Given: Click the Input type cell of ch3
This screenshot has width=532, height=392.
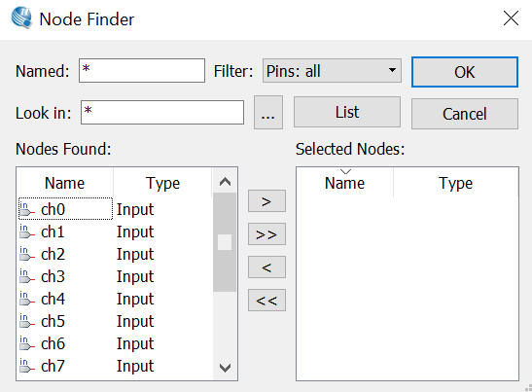Looking at the screenshot, I should coord(135,277).
